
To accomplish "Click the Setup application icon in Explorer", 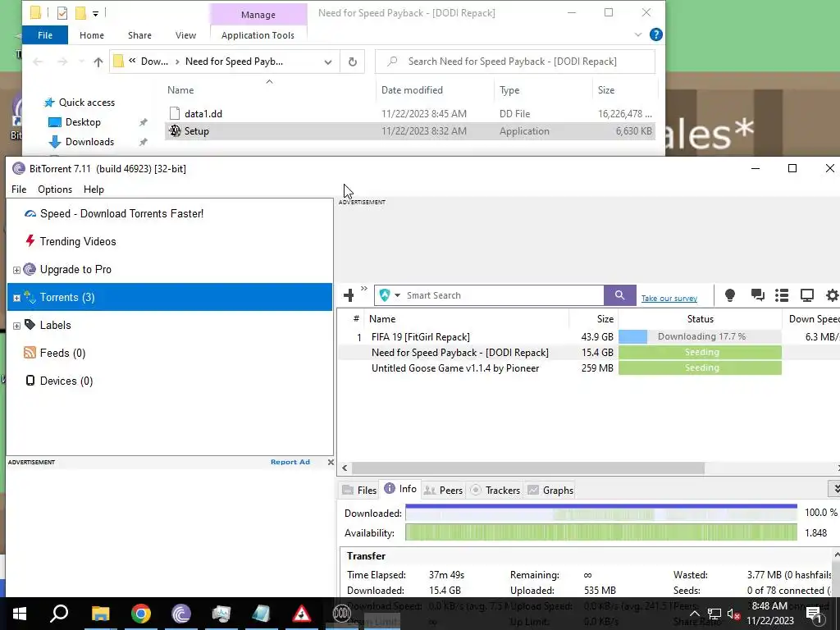I will pyautogui.click(x=175, y=130).
